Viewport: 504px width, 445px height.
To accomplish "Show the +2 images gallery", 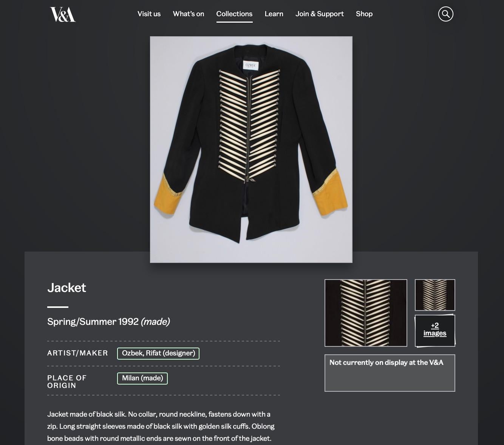I will coord(435,330).
